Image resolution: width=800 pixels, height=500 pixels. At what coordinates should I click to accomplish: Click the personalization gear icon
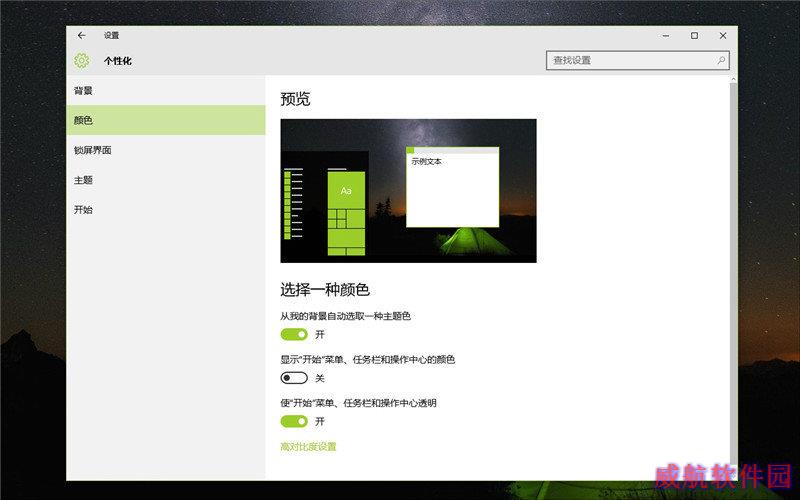82,60
